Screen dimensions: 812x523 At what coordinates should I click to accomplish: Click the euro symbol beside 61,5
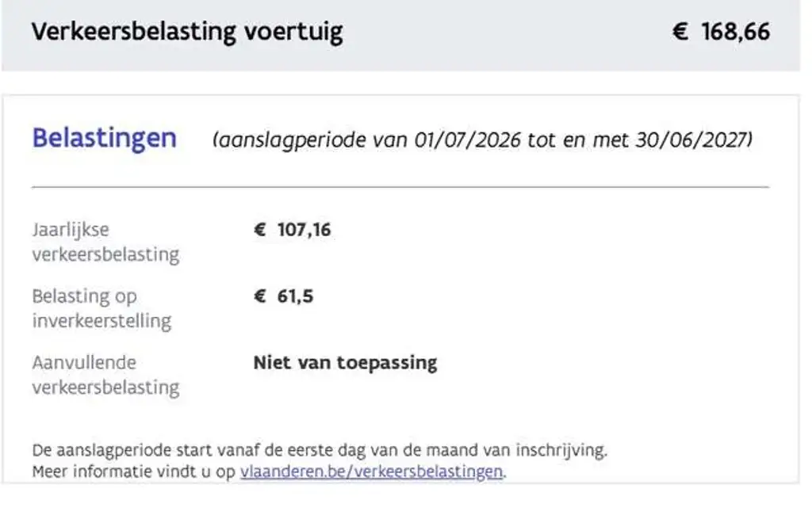(259, 296)
